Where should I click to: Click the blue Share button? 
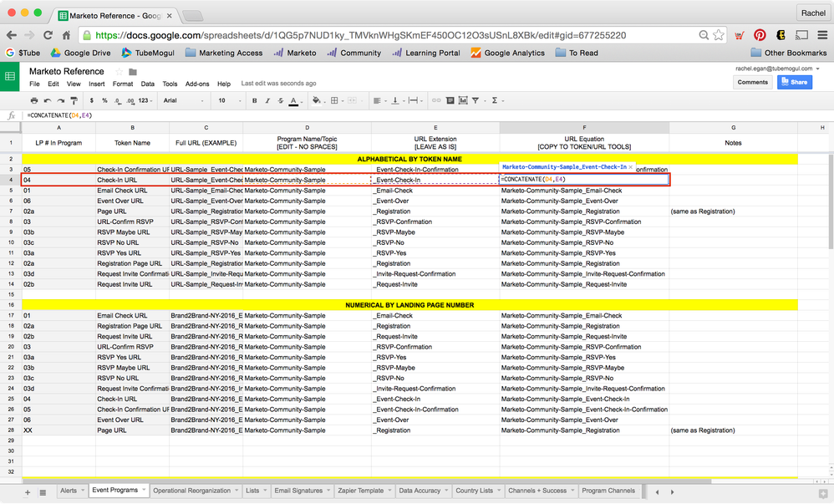[x=795, y=82]
